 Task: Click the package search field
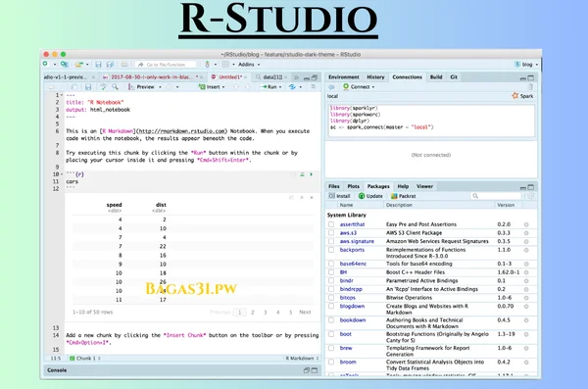496,196
